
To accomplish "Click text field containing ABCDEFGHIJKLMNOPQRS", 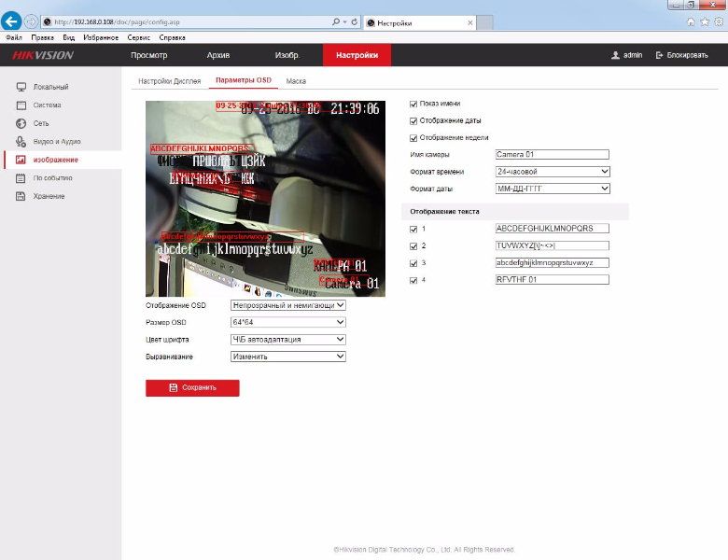I will (x=552, y=229).
